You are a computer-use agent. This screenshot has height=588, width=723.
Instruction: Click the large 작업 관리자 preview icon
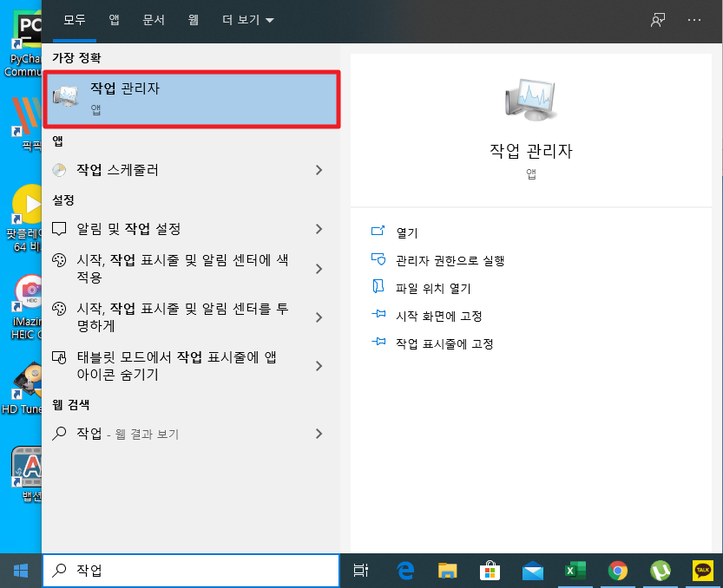pos(530,100)
